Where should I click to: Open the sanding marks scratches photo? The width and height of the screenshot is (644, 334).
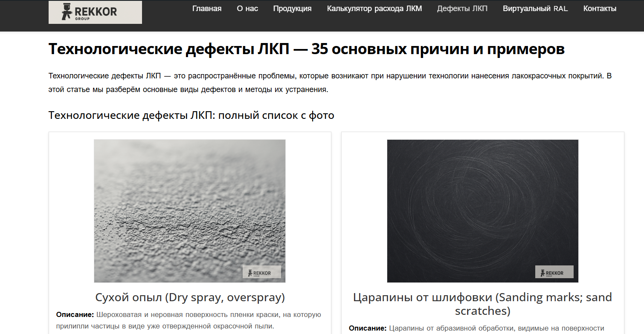(x=483, y=211)
